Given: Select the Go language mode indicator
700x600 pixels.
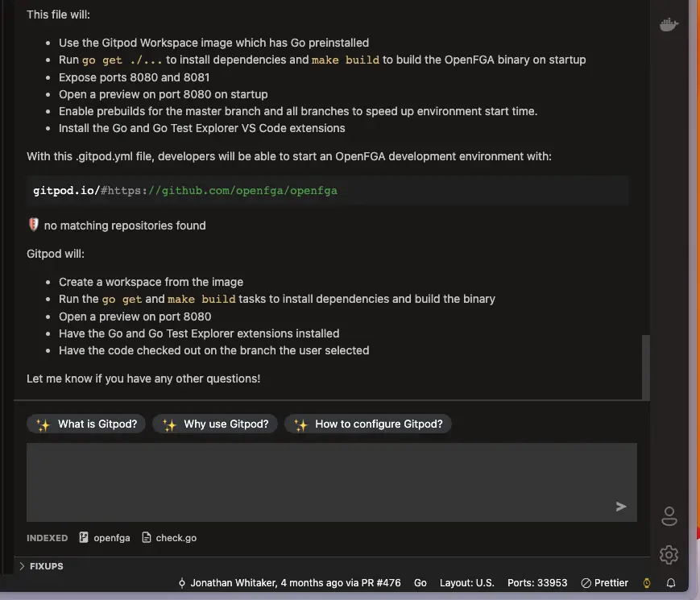Looking at the screenshot, I should pyautogui.click(x=420, y=583).
